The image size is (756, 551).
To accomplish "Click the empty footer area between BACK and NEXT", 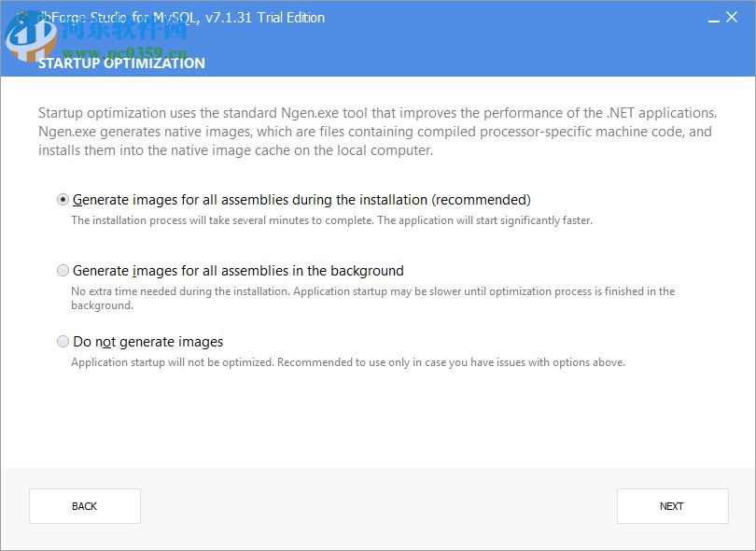I will click(x=378, y=506).
